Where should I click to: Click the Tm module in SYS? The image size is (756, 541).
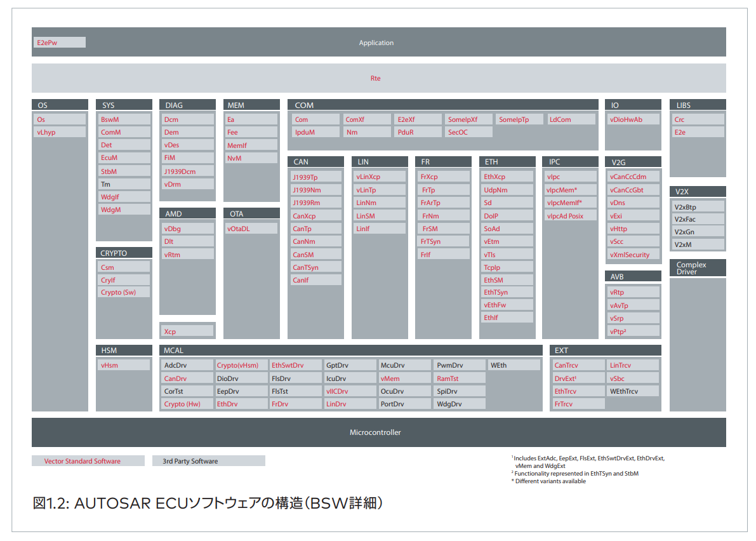pyautogui.click(x=124, y=184)
